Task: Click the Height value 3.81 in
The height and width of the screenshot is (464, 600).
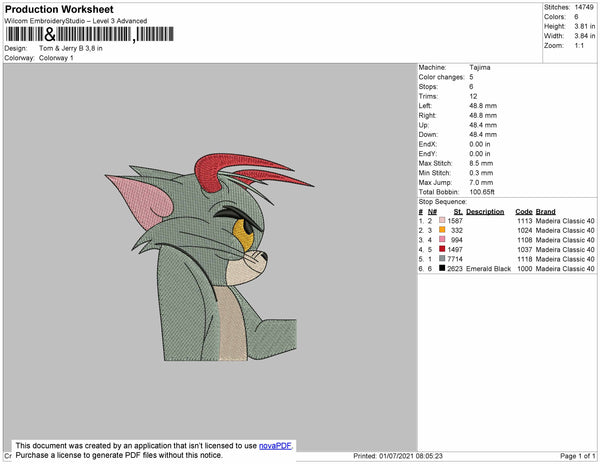Action: 584,26
